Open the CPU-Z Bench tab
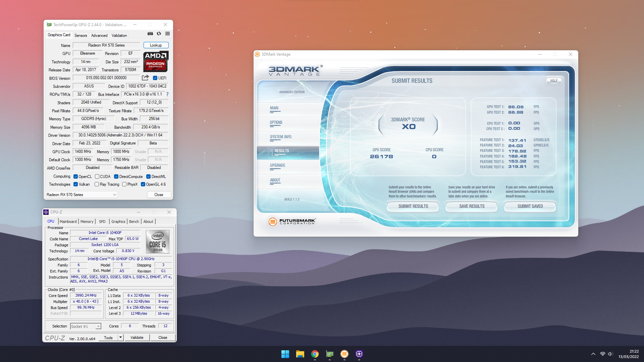This screenshot has width=644, height=362. (x=134, y=222)
